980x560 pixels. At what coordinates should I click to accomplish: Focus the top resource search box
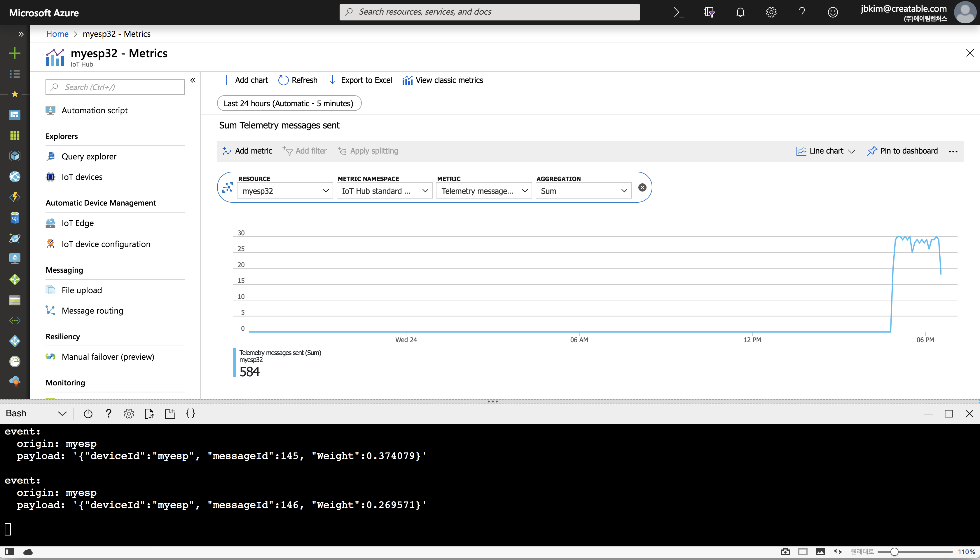click(490, 12)
